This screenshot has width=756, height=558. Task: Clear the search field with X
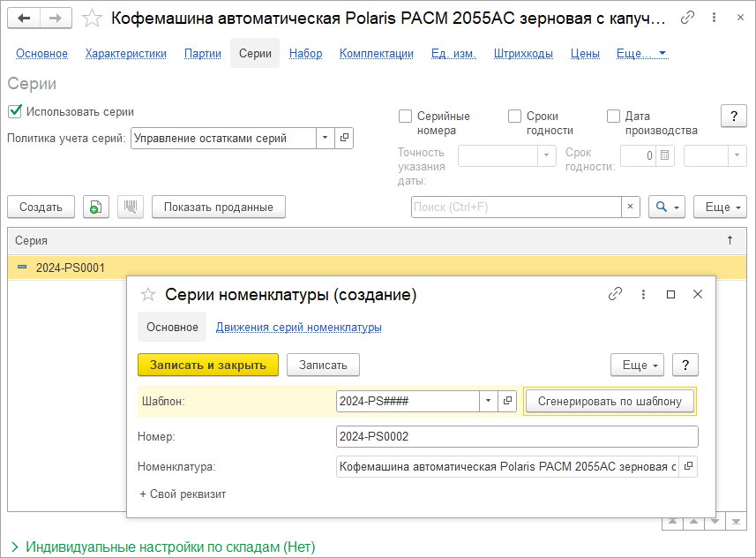tap(630, 207)
